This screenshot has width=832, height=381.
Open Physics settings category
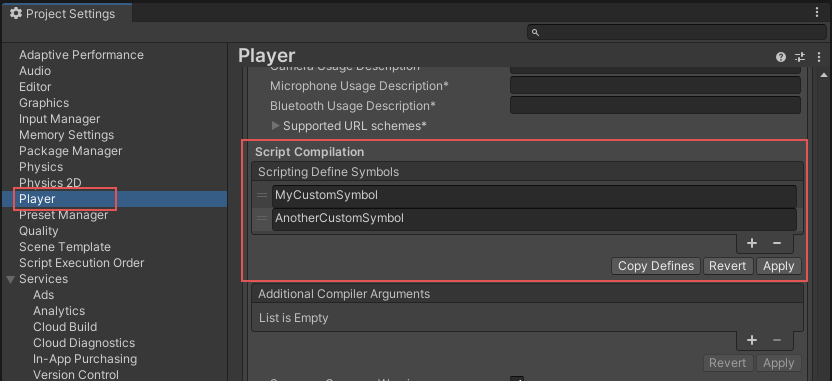(x=41, y=167)
